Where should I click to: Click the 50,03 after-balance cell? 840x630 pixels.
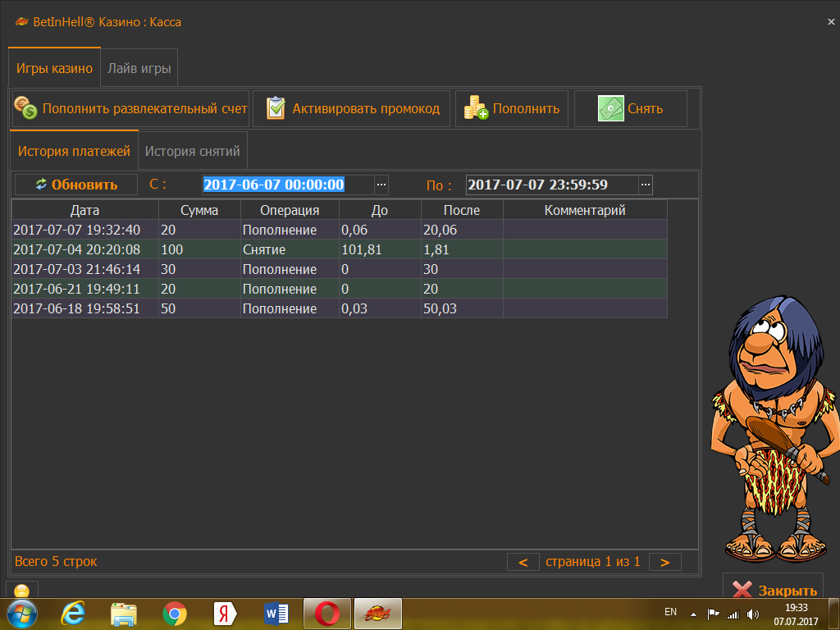[x=462, y=308]
